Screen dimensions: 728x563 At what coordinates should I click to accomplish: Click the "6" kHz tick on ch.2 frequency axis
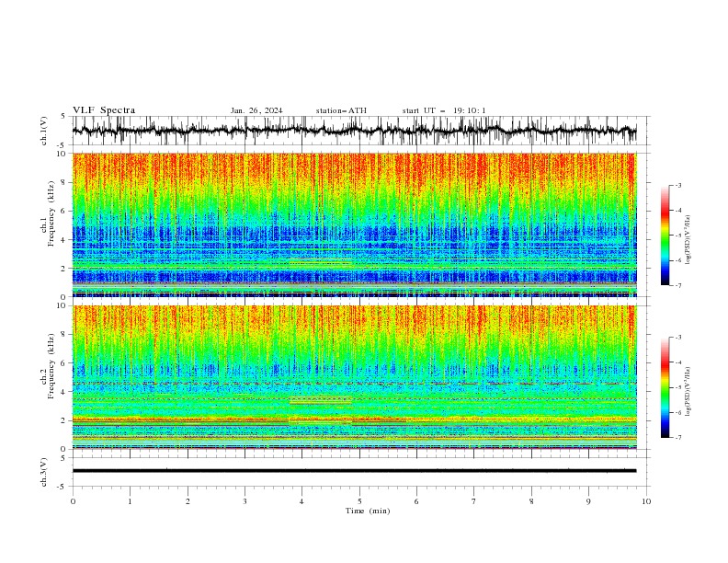coord(65,362)
